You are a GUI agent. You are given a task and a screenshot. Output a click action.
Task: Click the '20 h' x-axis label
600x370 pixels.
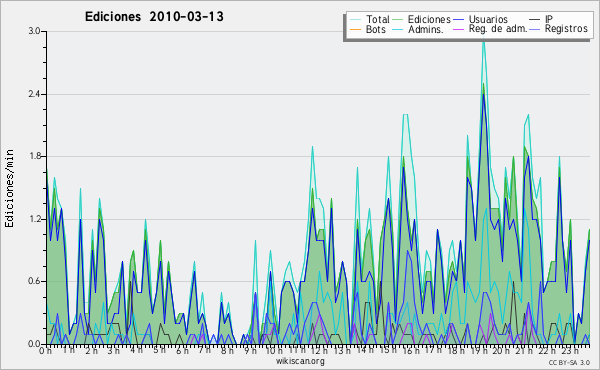click(501, 350)
